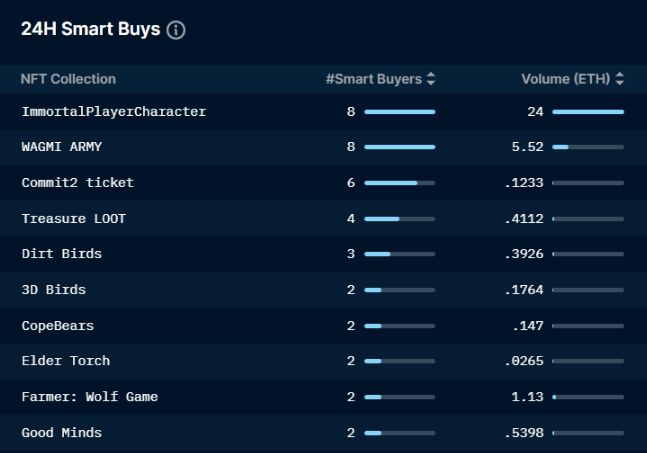Open the Good Minds collection
This screenshot has height=453, width=647.
pyautogui.click(x=61, y=433)
